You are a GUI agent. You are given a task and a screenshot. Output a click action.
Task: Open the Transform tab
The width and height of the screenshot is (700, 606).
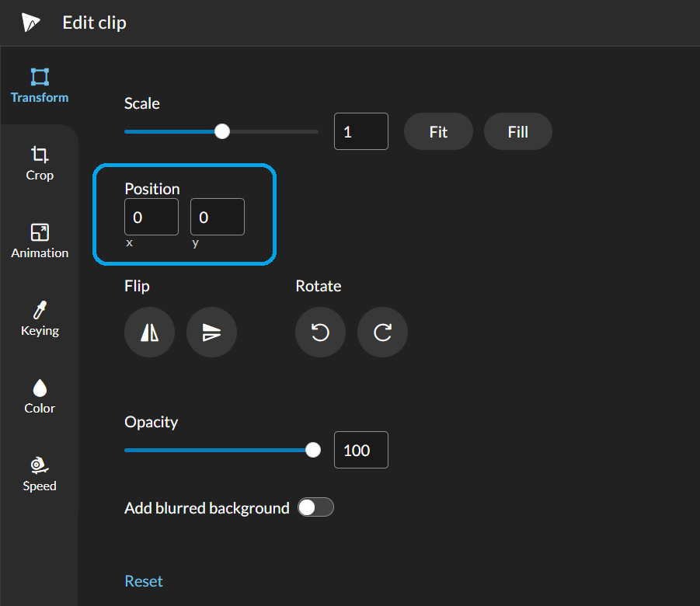pyautogui.click(x=40, y=85)
